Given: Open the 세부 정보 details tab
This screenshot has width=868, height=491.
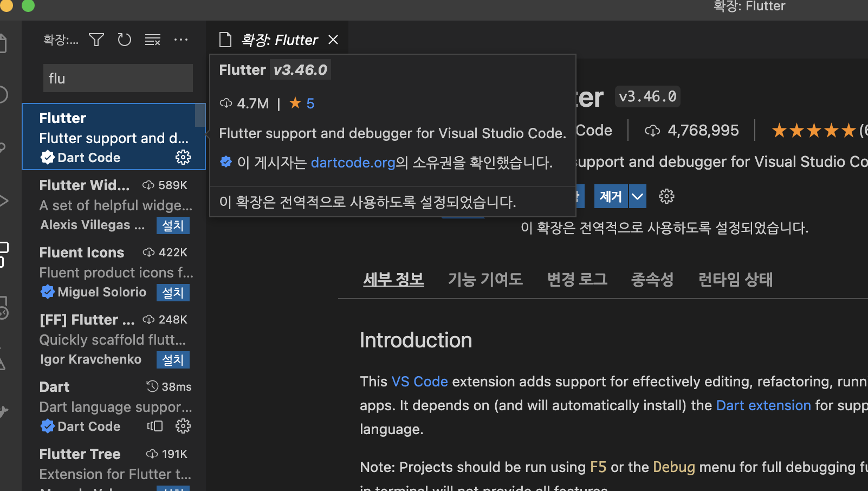Looking at the screenshot, I should pyautogui.click(x=393, y=280).
